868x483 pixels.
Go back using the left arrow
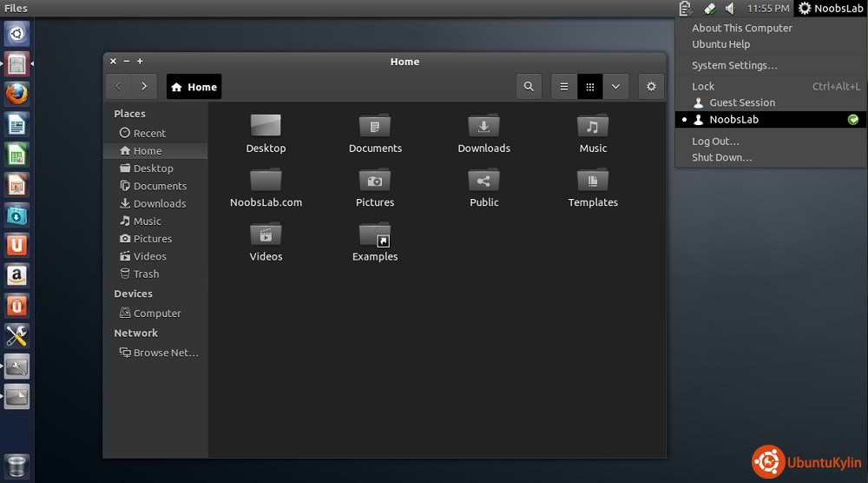pyautogui.click(x=119, y=87)
